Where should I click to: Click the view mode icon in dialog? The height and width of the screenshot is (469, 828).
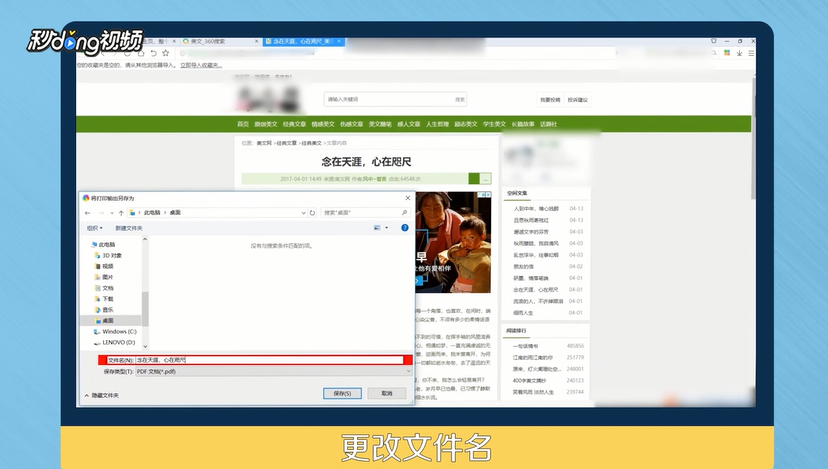(x=377, y=228)
